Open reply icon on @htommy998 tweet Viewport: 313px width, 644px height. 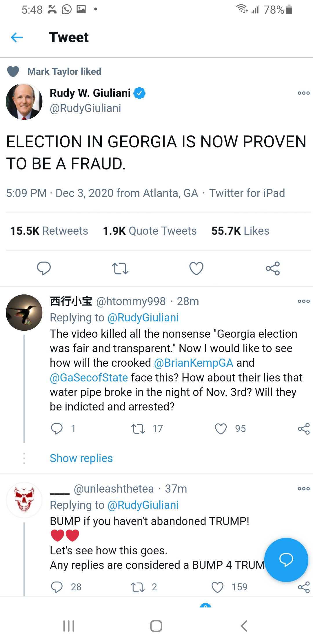(57, 428)
